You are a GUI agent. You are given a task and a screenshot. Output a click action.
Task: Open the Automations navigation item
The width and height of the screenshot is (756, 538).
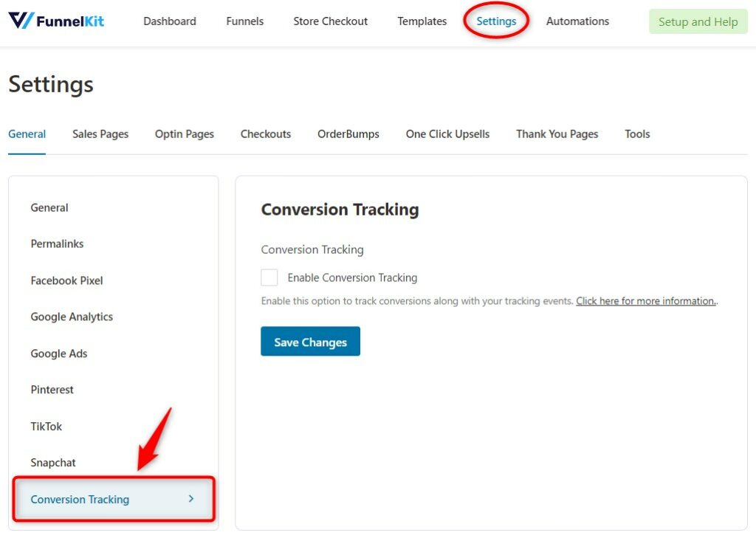pyautogui.click(x=577, y=21)
